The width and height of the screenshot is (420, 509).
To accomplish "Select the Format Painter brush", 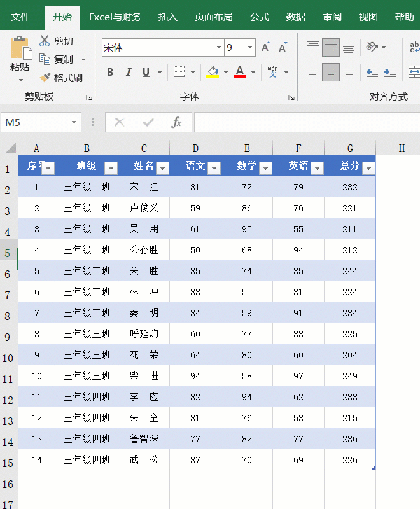I will tap(45, 78).
